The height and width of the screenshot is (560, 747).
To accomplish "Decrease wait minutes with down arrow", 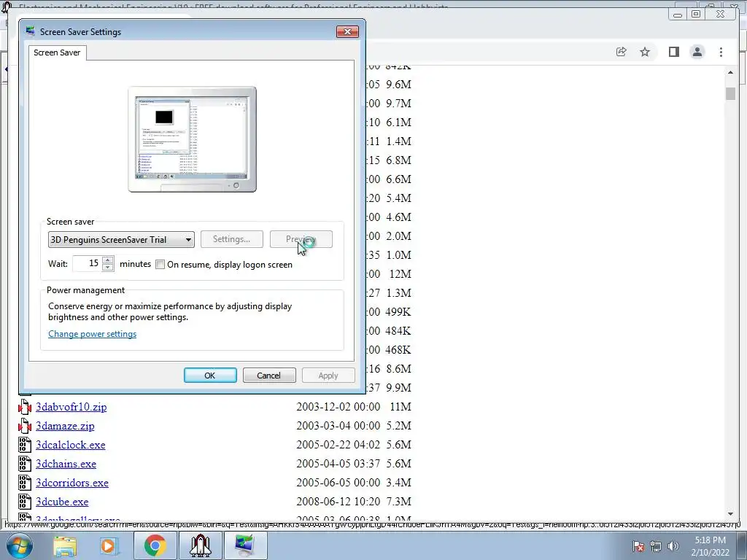I will click(x=108, y=268).
